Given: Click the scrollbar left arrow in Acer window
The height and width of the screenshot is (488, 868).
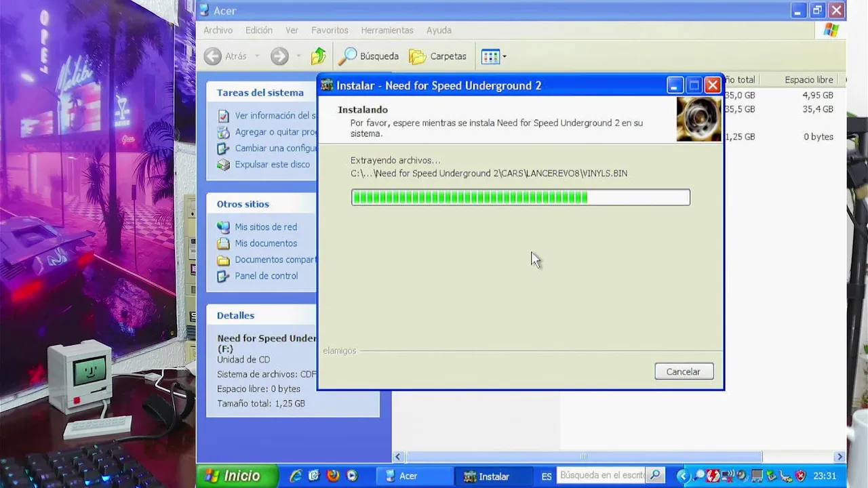Looking at the screenshot, I should coord(399,457).
